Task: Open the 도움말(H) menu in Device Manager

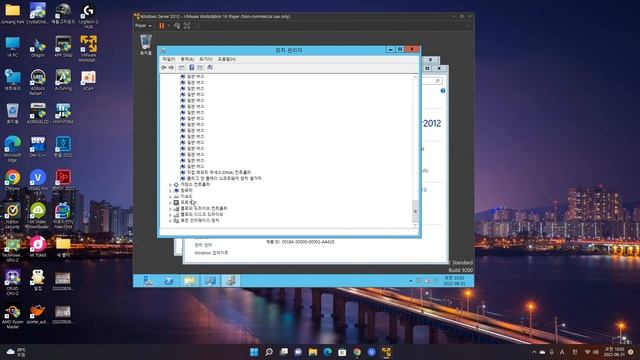Action: point(227,59)
